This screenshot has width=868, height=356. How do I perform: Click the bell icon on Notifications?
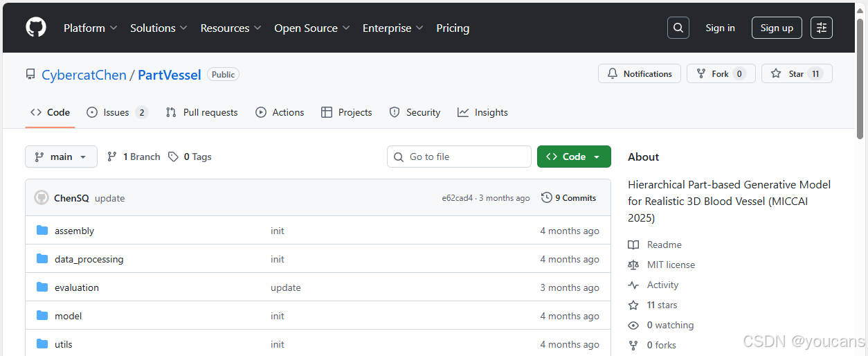coord(613,73)
